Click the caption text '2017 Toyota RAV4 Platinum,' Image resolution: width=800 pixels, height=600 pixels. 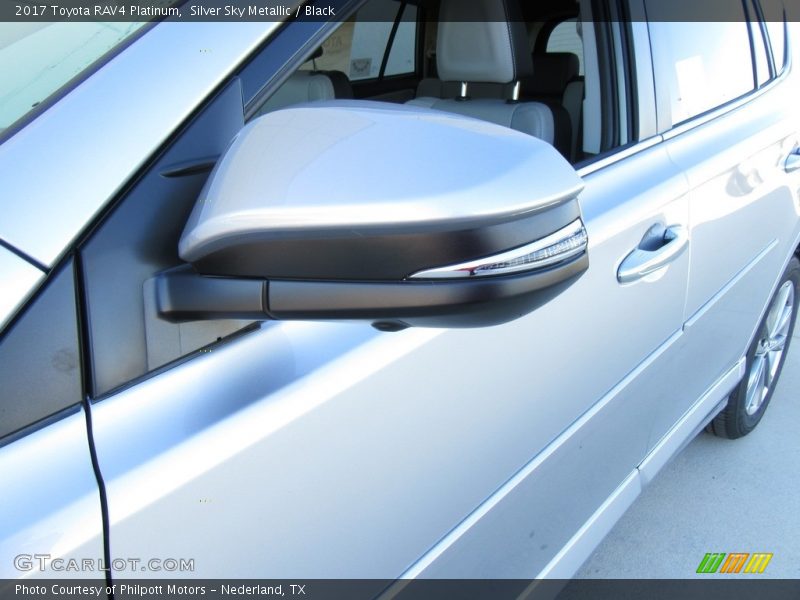click(98, 11)
